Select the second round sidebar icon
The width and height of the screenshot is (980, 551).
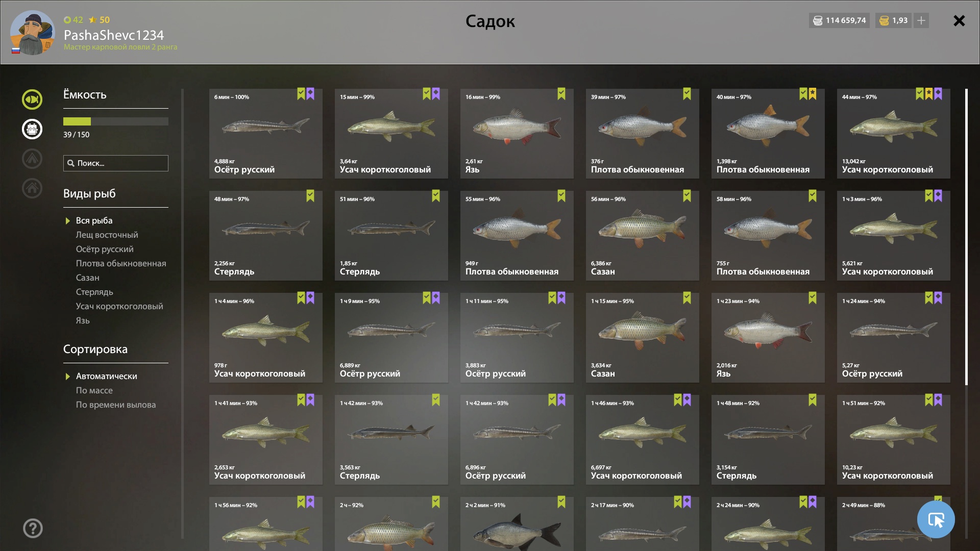32,129
